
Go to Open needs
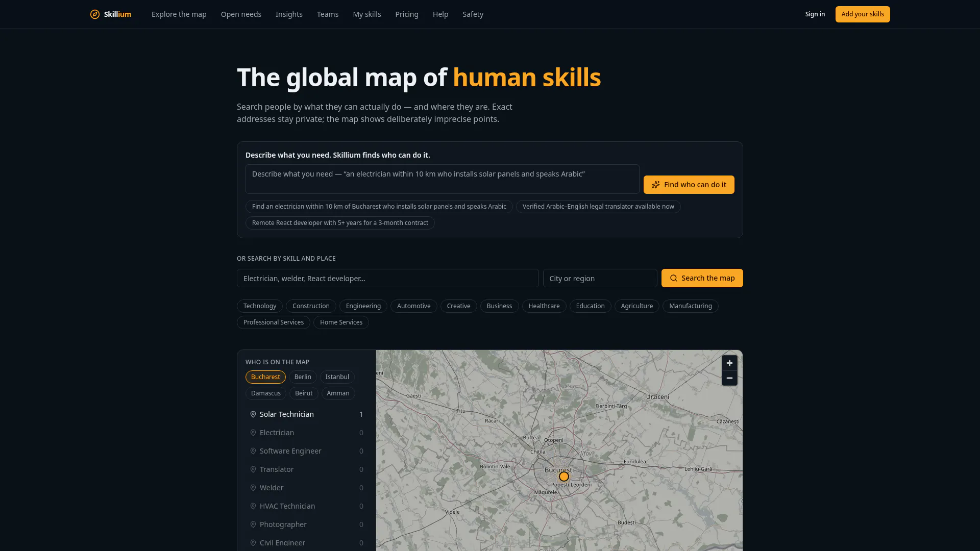click(241, 14)
